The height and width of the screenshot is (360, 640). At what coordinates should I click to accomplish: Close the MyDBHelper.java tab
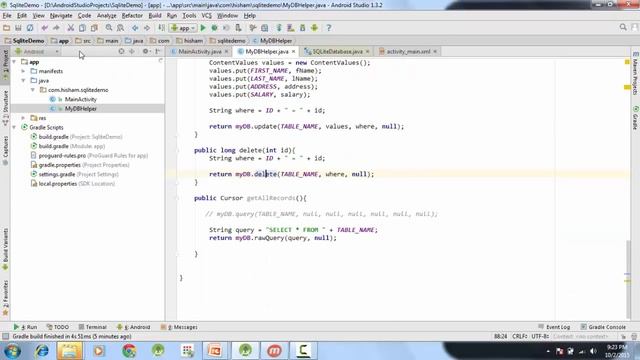tap(293, 51)
